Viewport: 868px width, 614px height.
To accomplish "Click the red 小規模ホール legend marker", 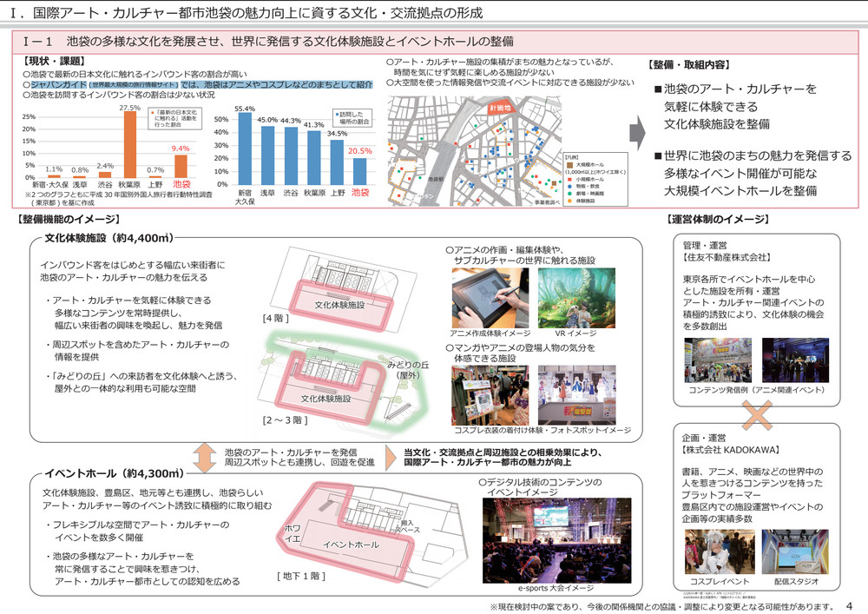I will [569, 180].
